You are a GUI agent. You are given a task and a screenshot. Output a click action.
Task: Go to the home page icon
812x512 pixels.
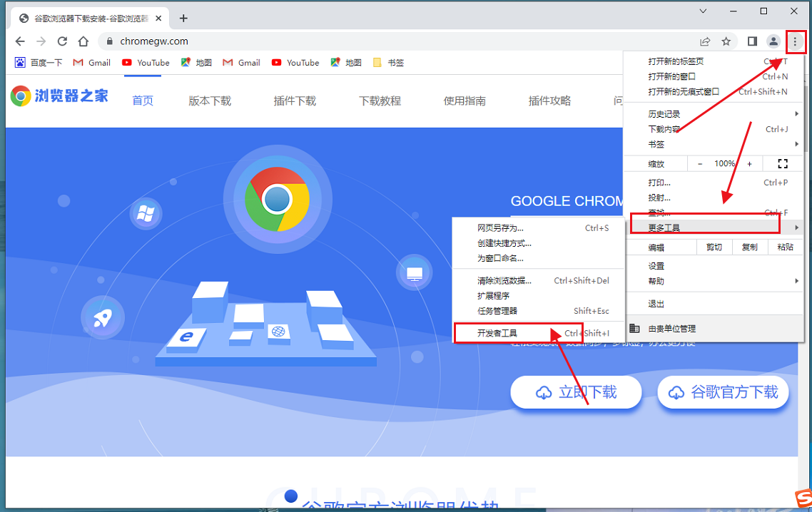83,41
